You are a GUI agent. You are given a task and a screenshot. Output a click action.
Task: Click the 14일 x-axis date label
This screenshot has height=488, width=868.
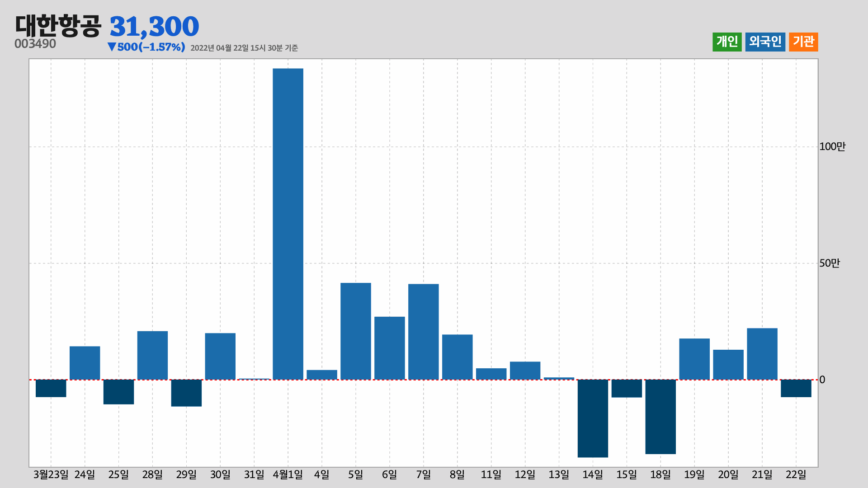593,475
